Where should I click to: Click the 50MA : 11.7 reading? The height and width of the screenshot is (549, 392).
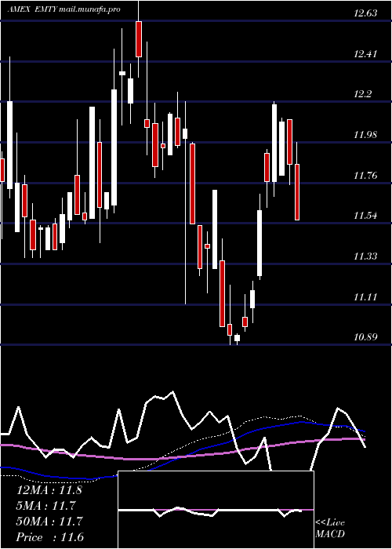point(49,522)
